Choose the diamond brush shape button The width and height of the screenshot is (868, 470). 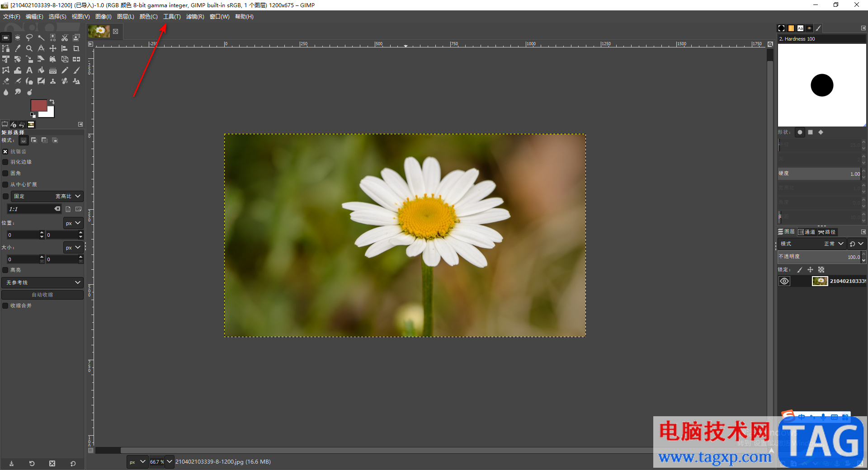821,132
